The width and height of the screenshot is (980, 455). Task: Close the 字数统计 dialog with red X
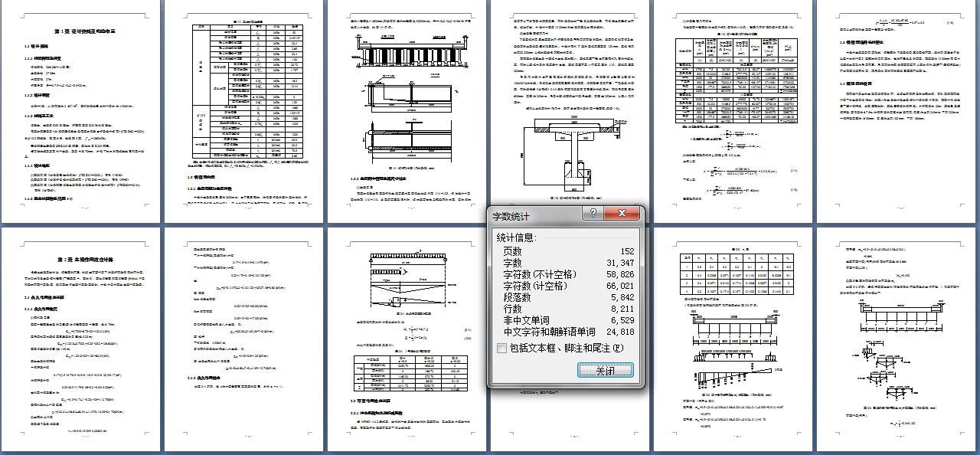(622, 214)
